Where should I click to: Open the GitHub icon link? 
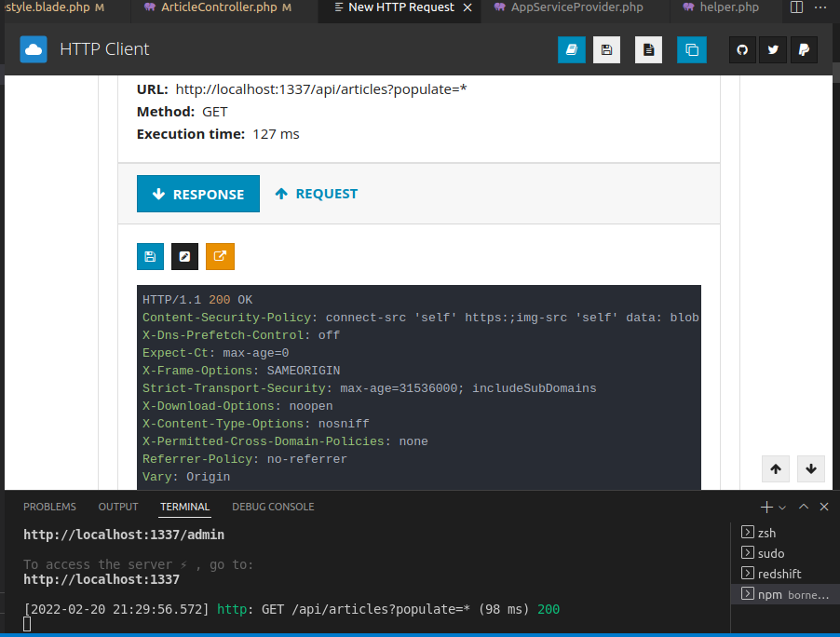coord(742,50)
